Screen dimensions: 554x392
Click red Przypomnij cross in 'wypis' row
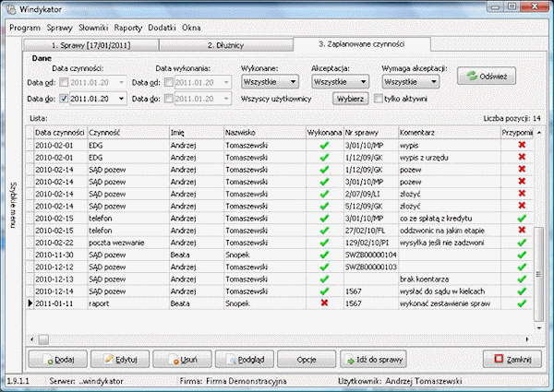point(522,145)
